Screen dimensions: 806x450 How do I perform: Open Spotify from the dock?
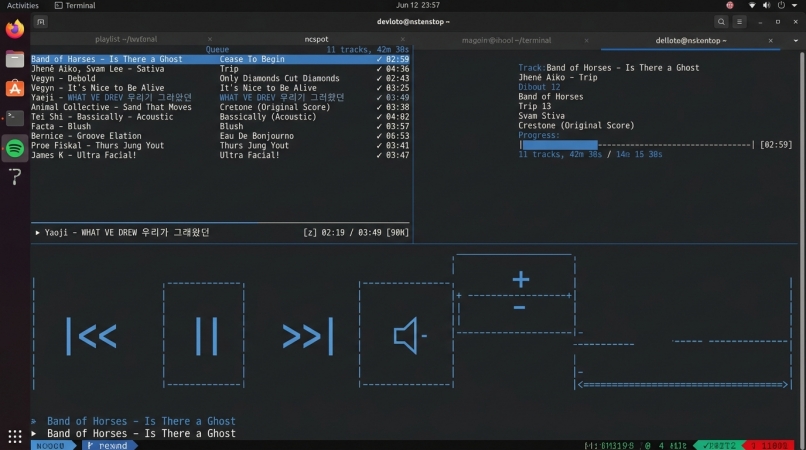point(15,148)
